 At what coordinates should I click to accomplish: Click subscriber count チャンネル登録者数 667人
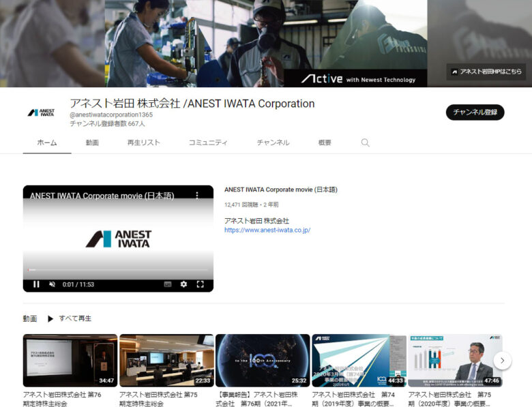(107, 123)
